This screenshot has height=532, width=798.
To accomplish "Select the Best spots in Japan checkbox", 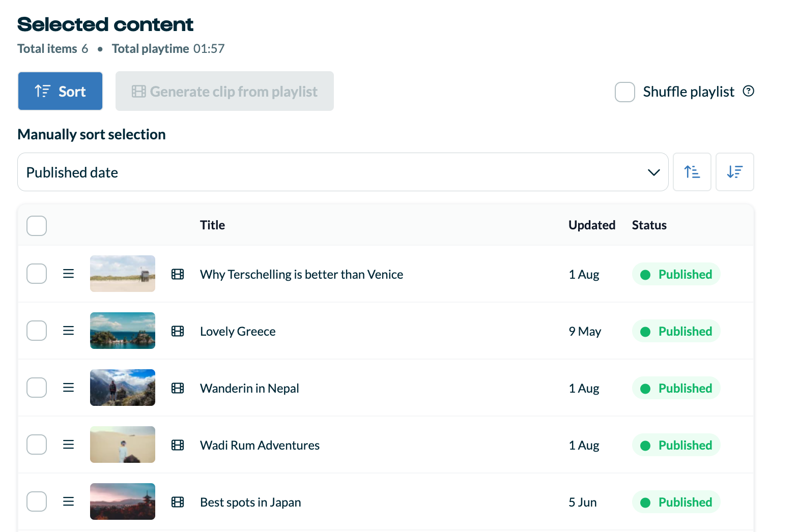I will (x=37, y=501).
